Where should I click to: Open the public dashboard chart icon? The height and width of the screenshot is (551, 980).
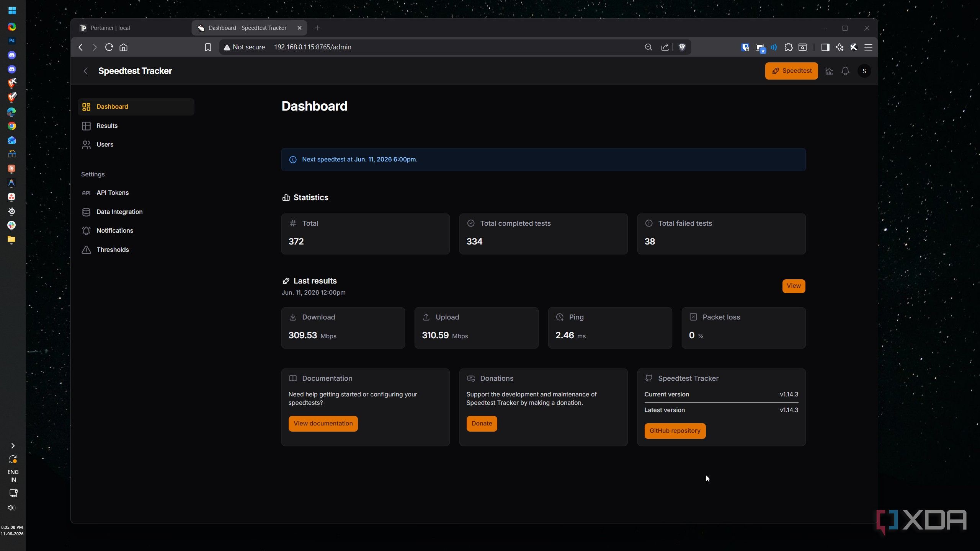829,71
